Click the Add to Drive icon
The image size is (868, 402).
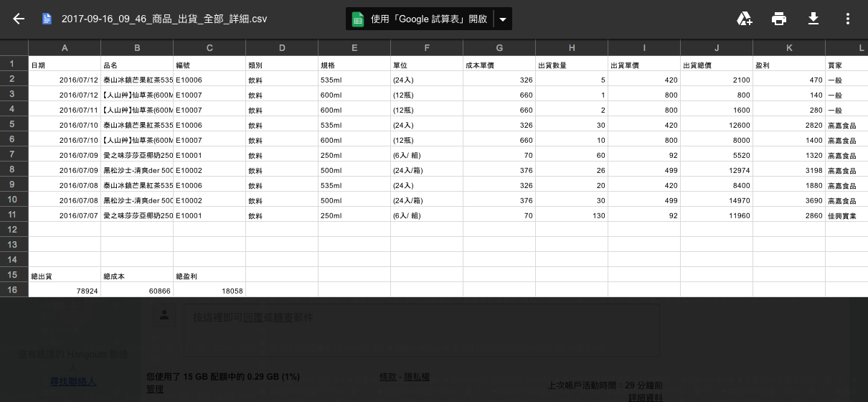point(745,19)
